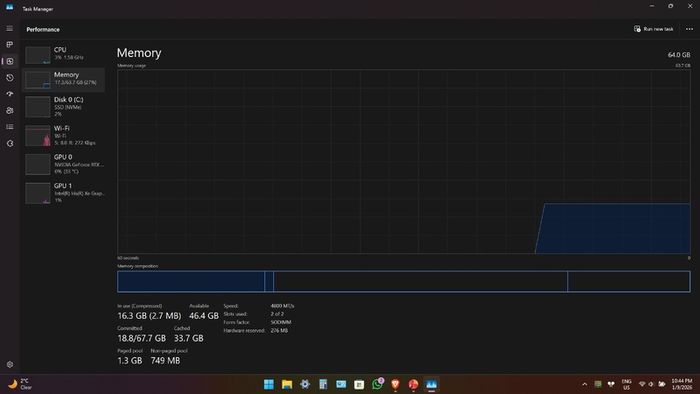Show hidden system tray icons chevron
The height and width of the screenshot is (394, 700).
(584, 384)
